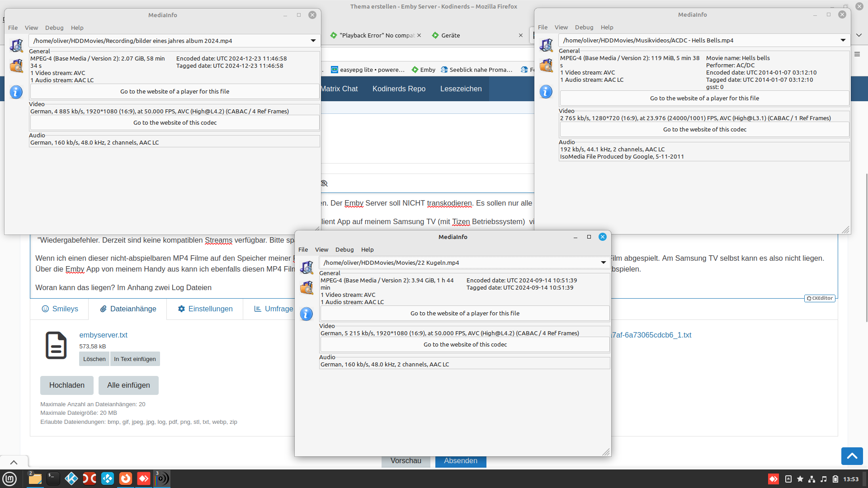The width and height of the screenshot is (868, 488).
Task: Click open-folder icon in ACDC Hells Bells window
Action: click(546, 65)
